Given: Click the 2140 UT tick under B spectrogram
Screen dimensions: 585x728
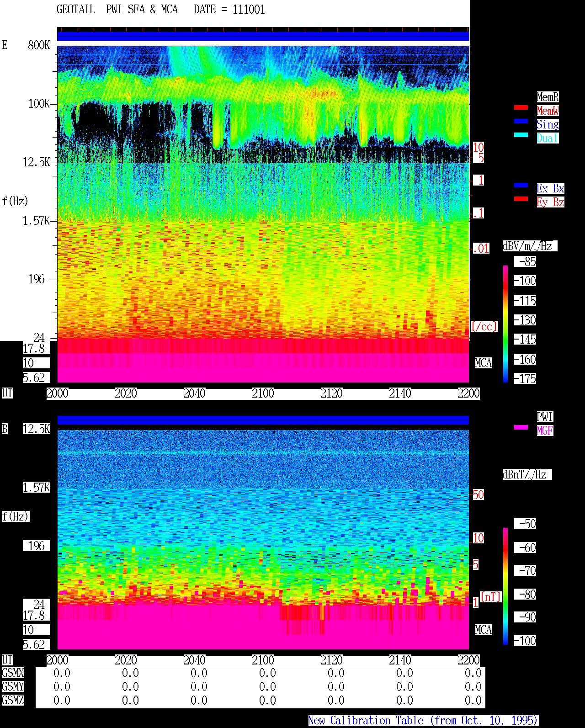Looking at the screenshot, I should pyautogui.click(x=400, y=660).
